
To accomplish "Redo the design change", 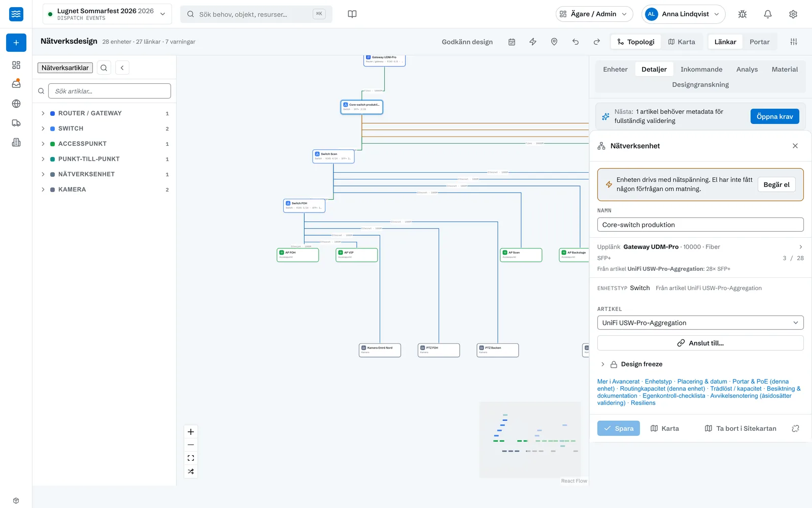I will [597, 42].
